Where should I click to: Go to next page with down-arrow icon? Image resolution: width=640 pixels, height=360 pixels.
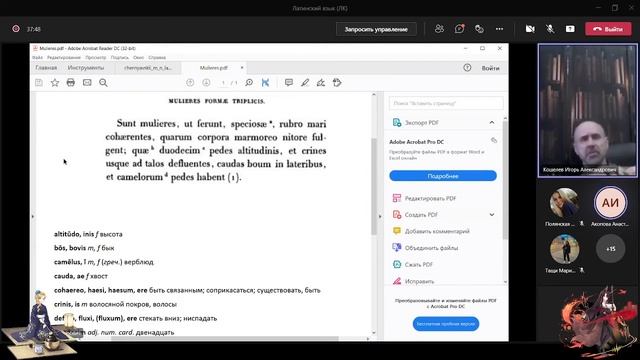[x=206, y=83]
